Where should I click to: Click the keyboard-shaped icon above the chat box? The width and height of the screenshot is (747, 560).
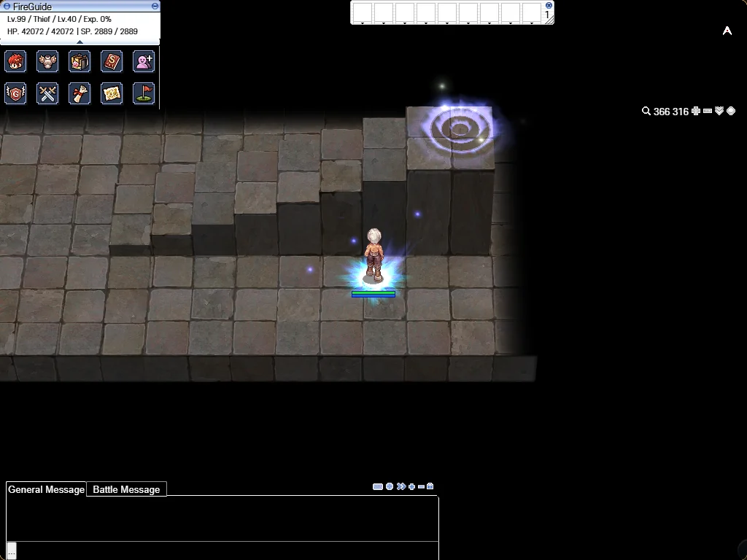pos(378,486)
